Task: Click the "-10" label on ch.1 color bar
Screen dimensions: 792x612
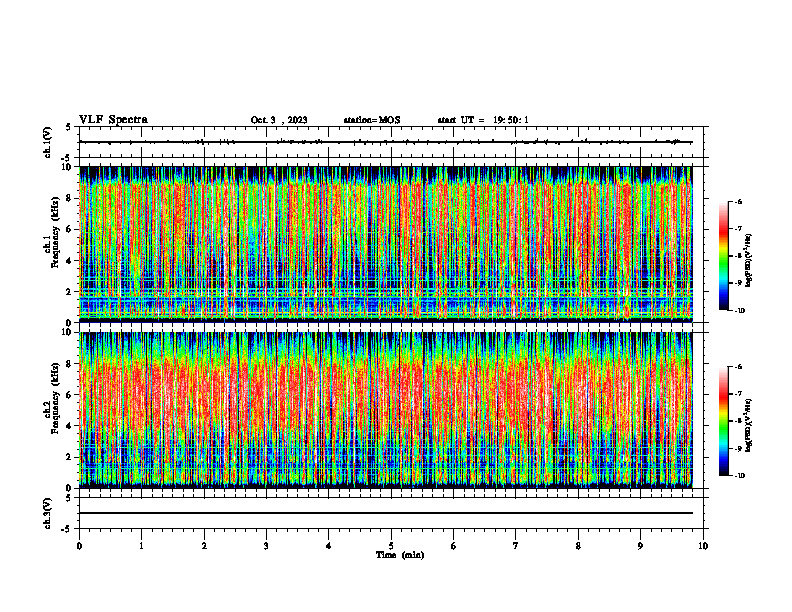Action: coord(739,311)
